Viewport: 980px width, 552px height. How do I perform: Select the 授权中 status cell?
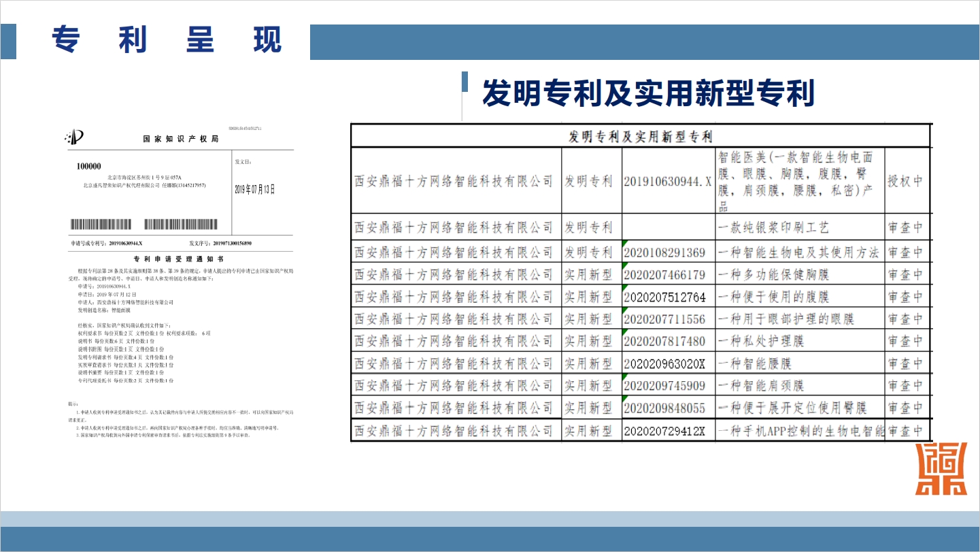pos(905,181)
